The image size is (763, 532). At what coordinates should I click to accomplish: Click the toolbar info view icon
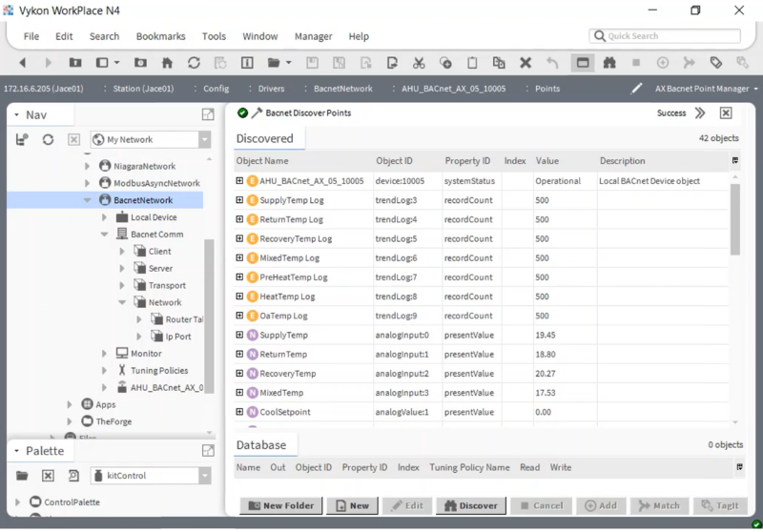click(x=247, y=63)
